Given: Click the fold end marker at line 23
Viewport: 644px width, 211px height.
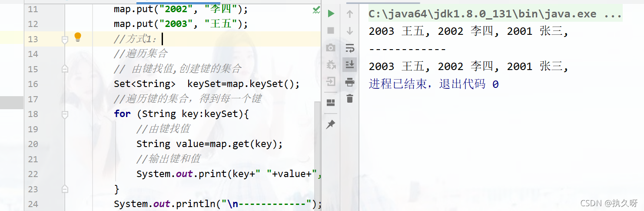Looking at the screenshot, I should pyautogui.click(x=65, y=189).
